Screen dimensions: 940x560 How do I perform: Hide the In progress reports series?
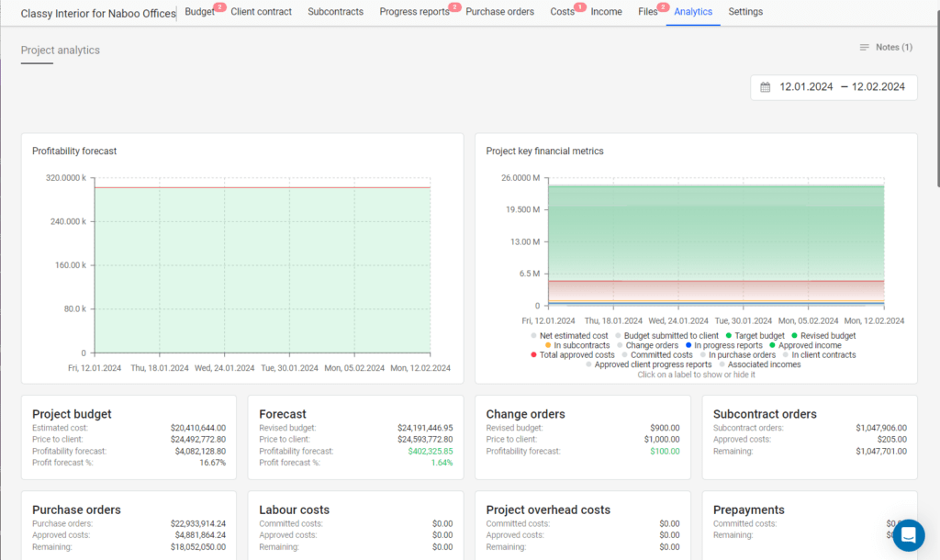(x=723, y=345)
